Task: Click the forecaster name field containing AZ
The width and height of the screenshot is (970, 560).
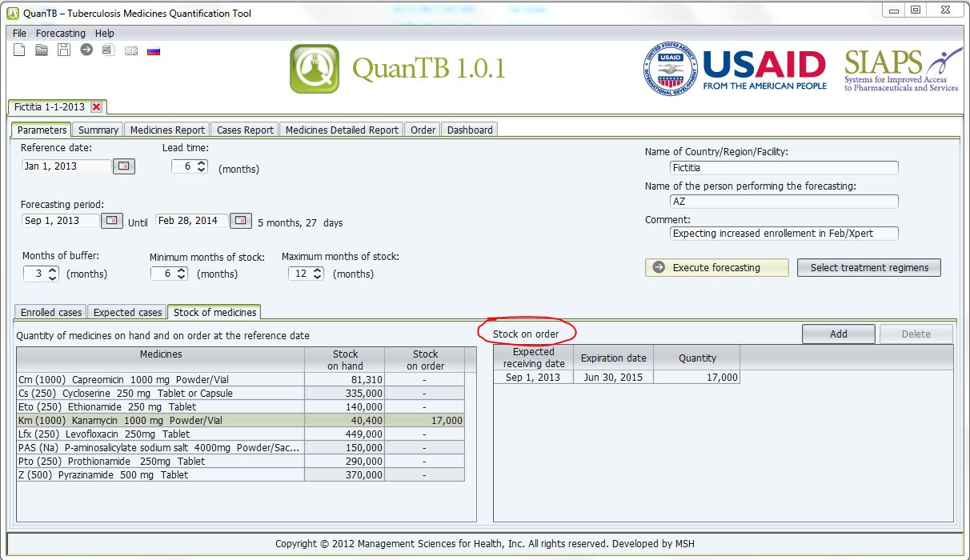Action: 784,202
